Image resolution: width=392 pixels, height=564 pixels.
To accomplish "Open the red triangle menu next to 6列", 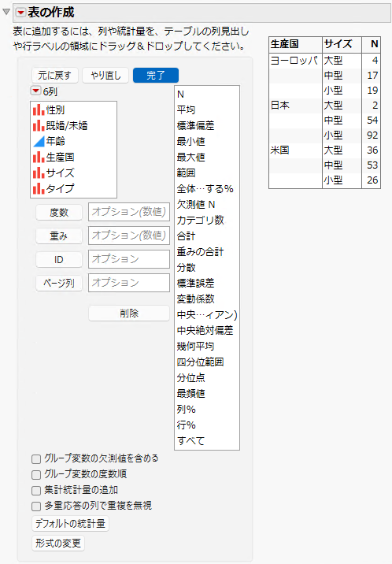I will 35,91.
